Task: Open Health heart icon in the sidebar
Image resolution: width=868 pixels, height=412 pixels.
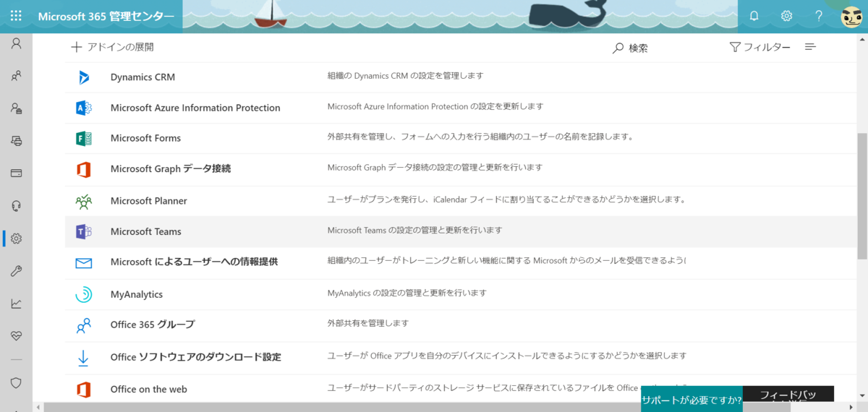Action: coord(16,336)
